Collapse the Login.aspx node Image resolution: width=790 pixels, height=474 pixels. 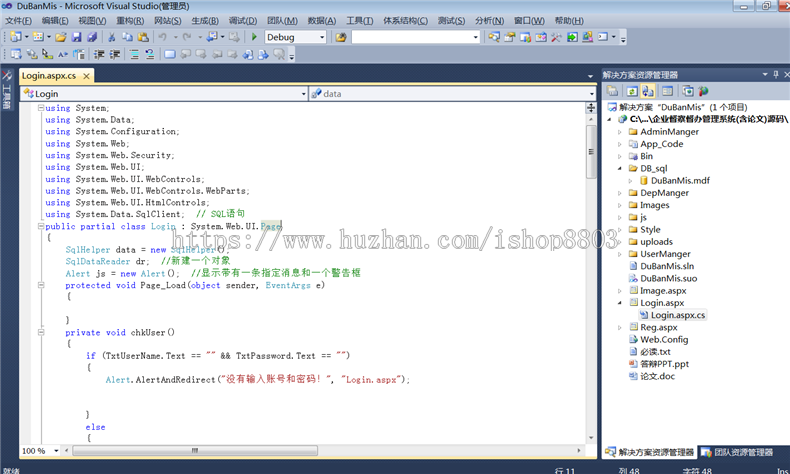[x=620, y=303]
